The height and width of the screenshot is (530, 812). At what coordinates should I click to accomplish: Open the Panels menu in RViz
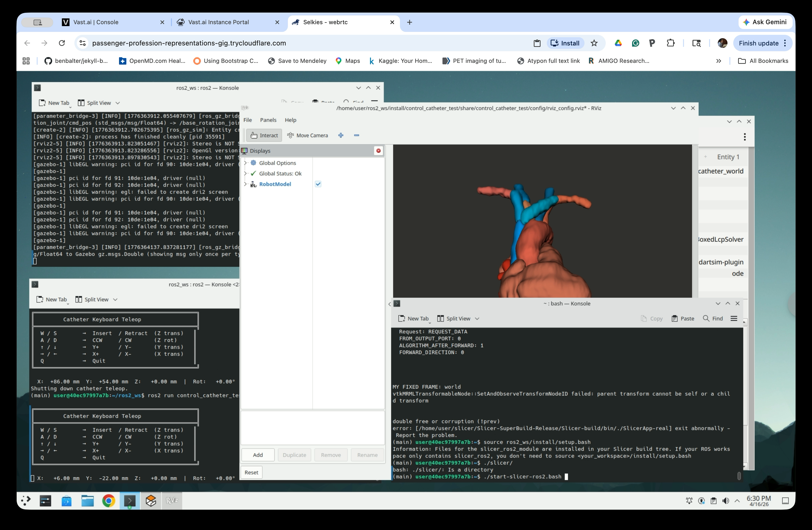[x=268, y=120]
